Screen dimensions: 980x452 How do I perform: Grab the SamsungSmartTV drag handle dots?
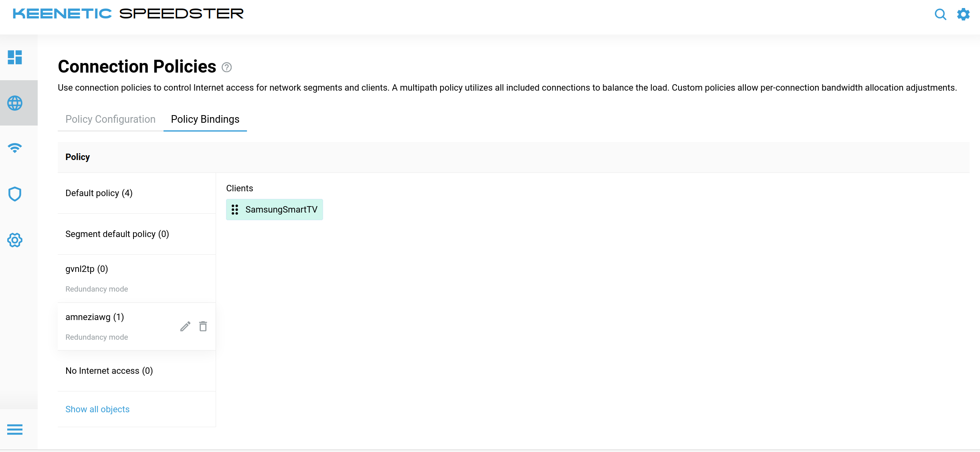(235, 209)
